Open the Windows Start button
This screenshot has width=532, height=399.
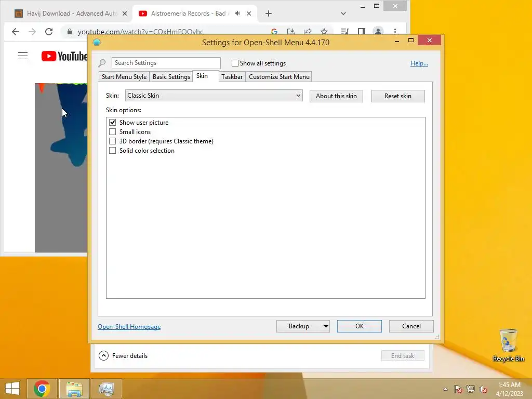(x=12, y=389)
